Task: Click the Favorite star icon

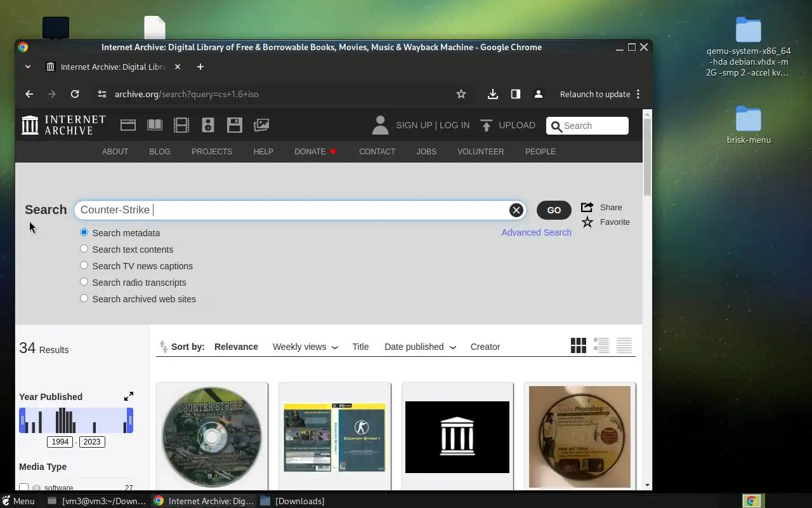Action: (x=587, y=222)
